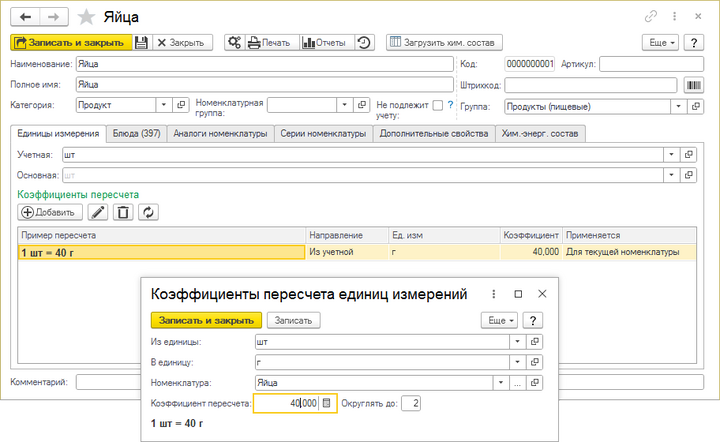Click the Печать button
Viewport: 720px width, 442px height.
click(x=272, y=43)
